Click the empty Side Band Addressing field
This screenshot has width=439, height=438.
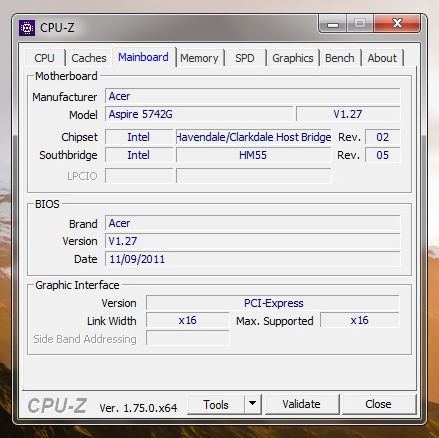[187, 338]
